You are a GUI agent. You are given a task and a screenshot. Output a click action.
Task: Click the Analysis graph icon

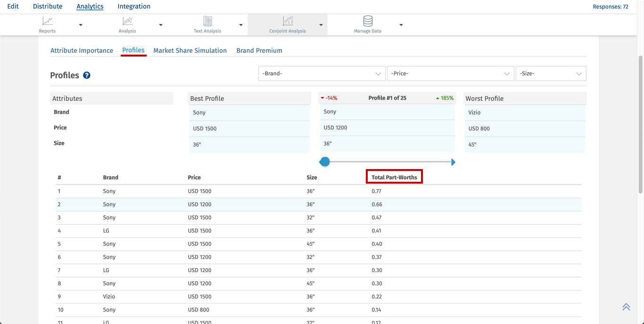pos(127,21)
